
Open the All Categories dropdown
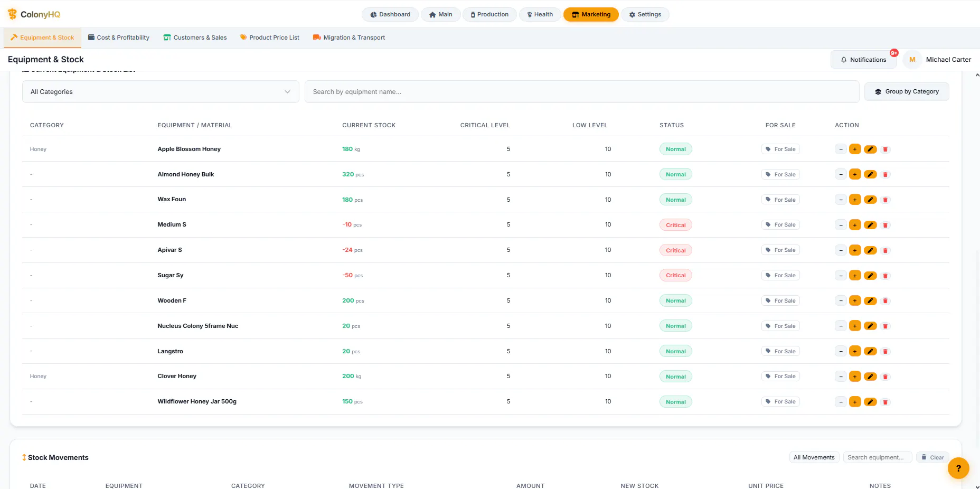point(161,92)
